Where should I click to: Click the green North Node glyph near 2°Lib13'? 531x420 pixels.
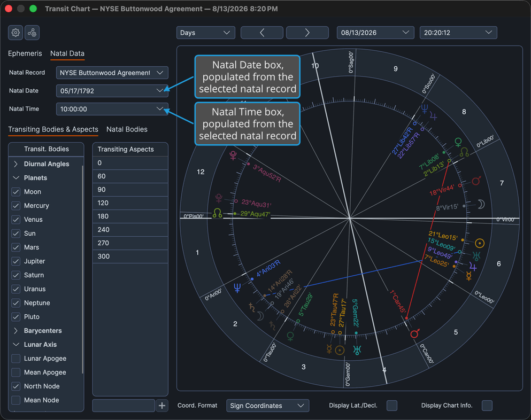[464, 152]
